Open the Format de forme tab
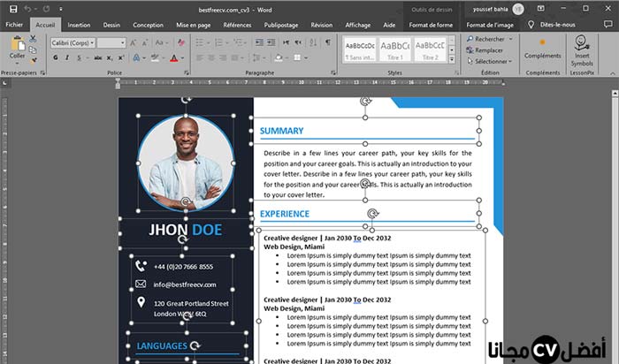This screenshot has height=364, width=619. 431,25
